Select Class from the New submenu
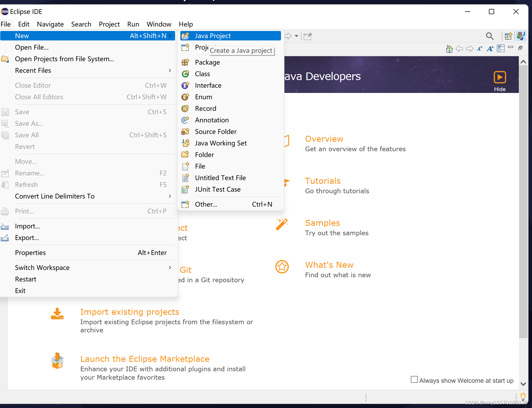This screenshot has height=408, width=532. [x=202, y=74]
